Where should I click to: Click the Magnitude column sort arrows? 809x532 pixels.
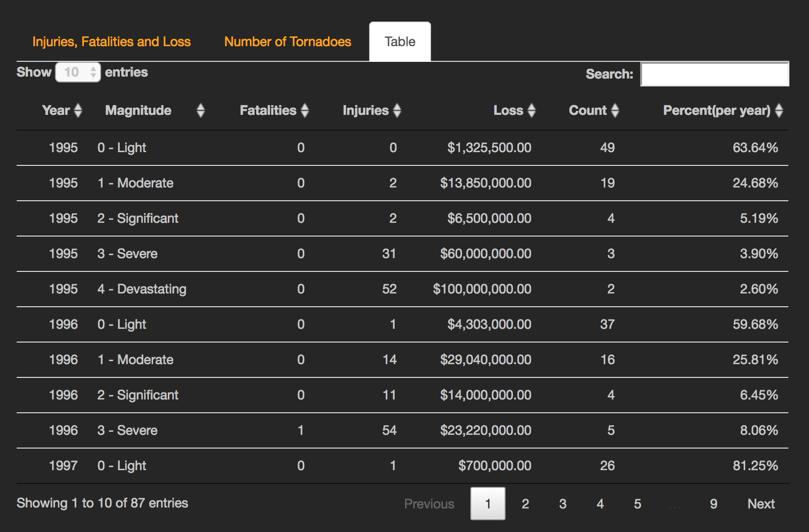[200, 110]
